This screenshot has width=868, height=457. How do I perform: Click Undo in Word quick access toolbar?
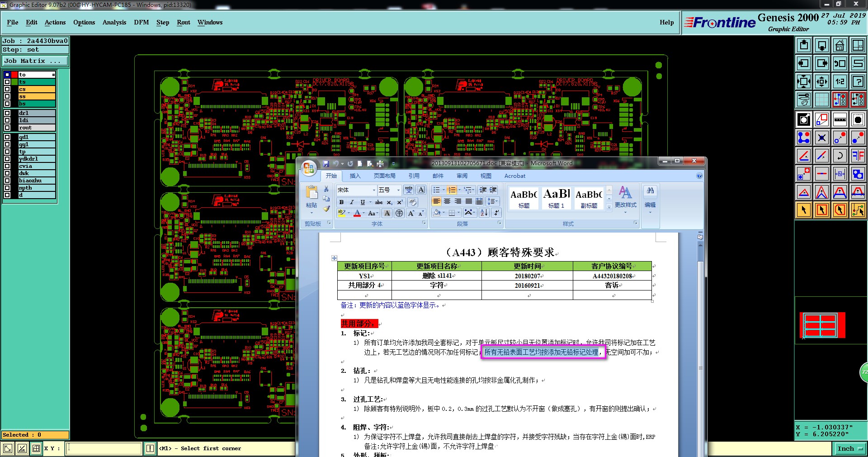click(336, 164)
